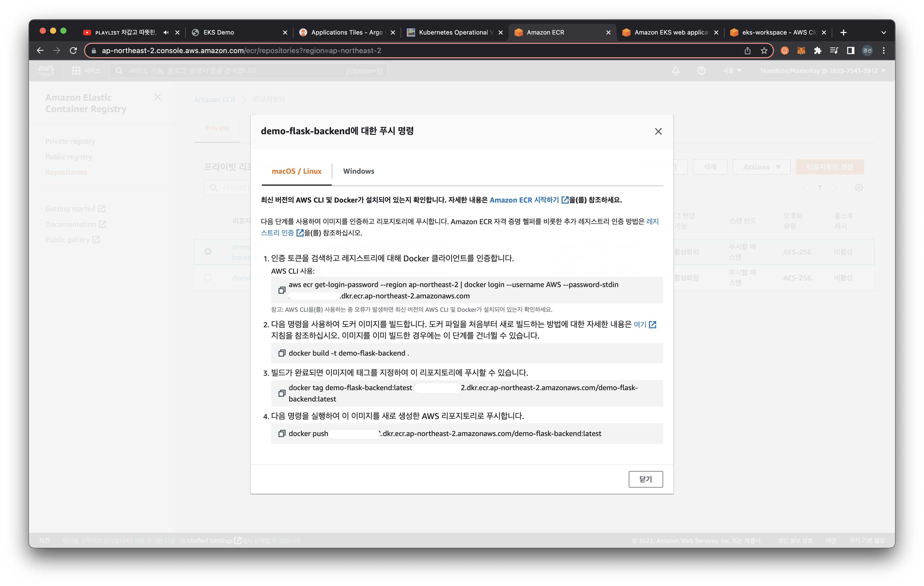This screenshot has width=924, height=586.
Task: Open the 레지스트리 인증 link
Action: [x=282, y=233]
